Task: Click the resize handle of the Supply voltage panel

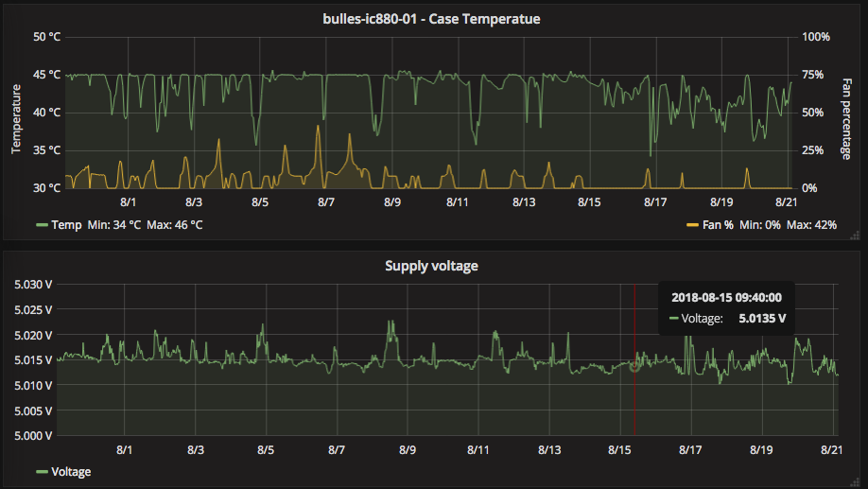Action: click(x=855, y=482)
